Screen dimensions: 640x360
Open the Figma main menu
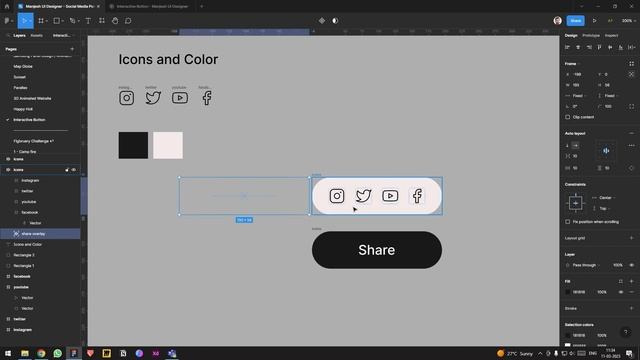(x=8, y=21)
